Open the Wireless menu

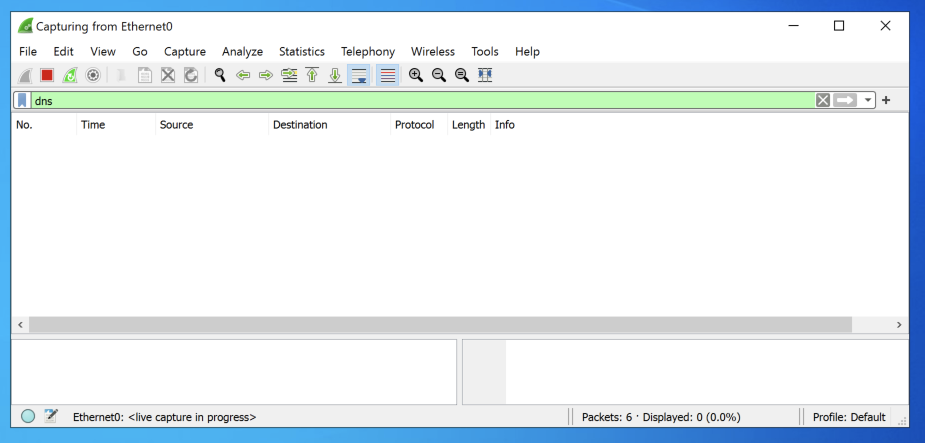tap(433, 51)
